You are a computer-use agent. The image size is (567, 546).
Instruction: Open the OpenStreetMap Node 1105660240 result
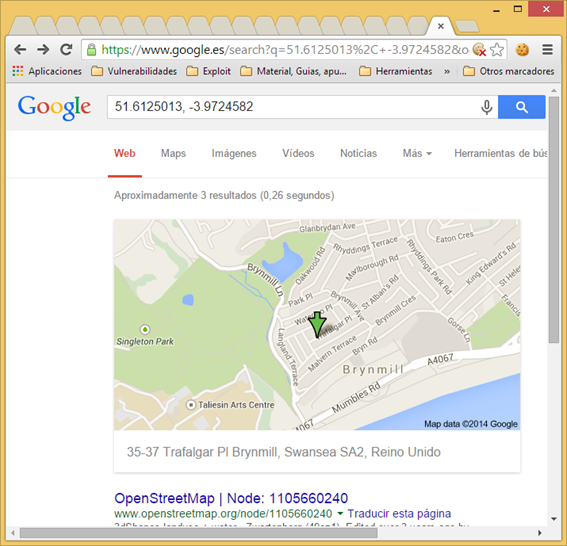pos(231,498)
